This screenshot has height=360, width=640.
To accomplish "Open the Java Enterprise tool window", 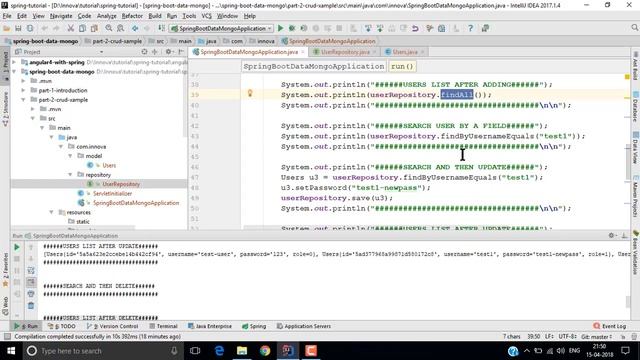I will [x=210, y=326].
